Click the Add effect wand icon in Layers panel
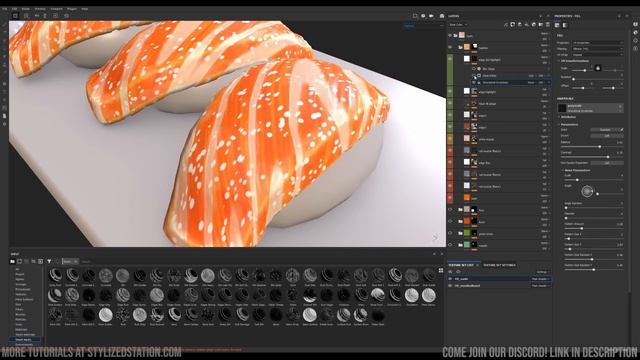Viewport: 640px width, 360px height. coord(506,25)
